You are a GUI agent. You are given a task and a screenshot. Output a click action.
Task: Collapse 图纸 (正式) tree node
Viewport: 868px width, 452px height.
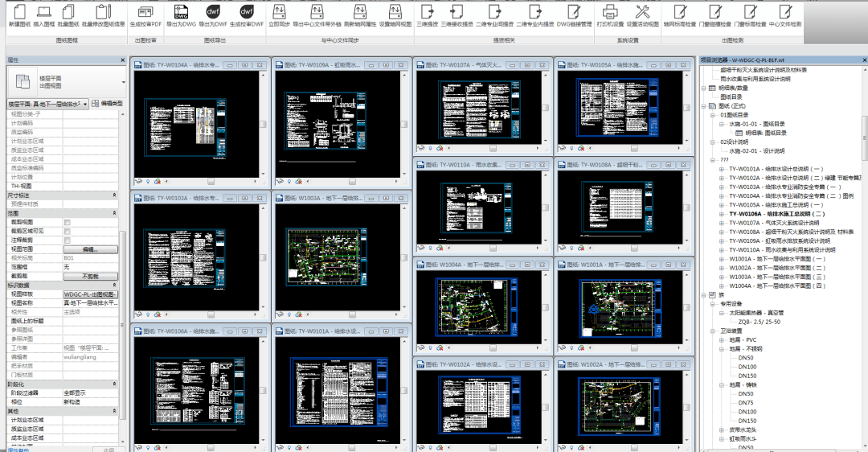[x=704, y=106]
